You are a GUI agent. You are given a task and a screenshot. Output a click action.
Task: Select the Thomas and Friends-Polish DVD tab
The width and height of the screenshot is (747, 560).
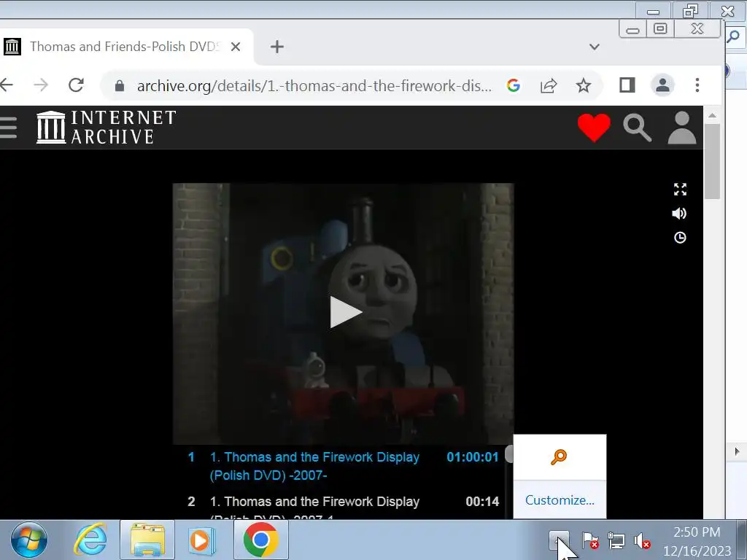pos(125,47)
